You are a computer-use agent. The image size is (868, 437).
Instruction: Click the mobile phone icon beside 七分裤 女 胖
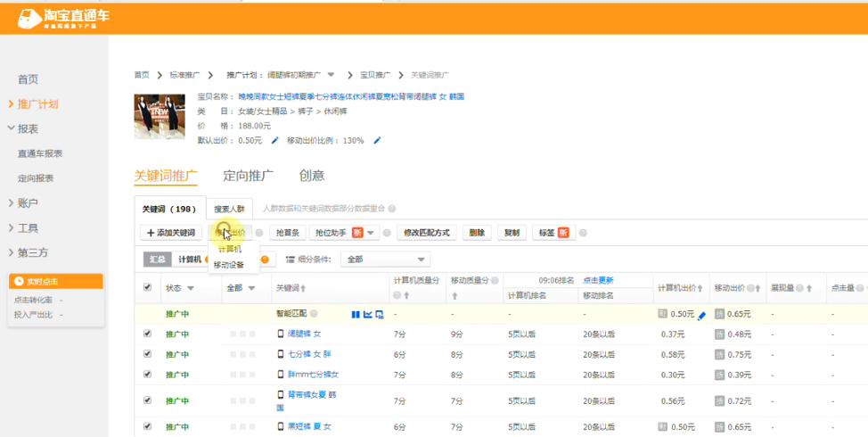281,354
